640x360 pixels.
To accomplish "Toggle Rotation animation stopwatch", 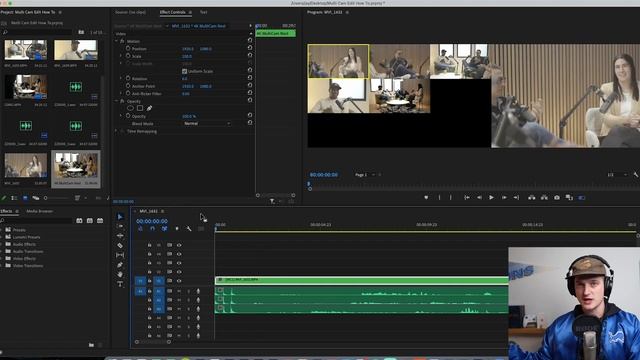I will click(x=128, y=78).
